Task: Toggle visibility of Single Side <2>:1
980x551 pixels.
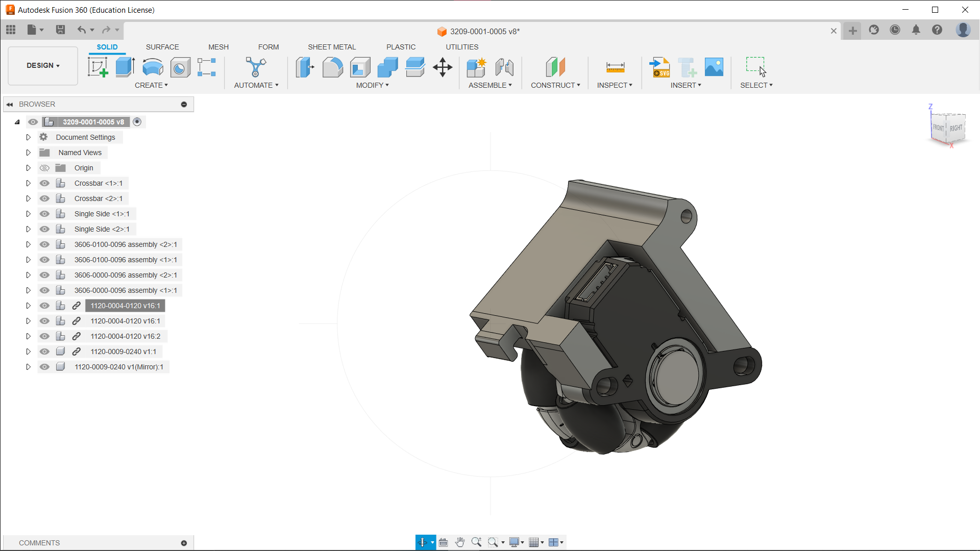Action: click(x=44, y=229)
